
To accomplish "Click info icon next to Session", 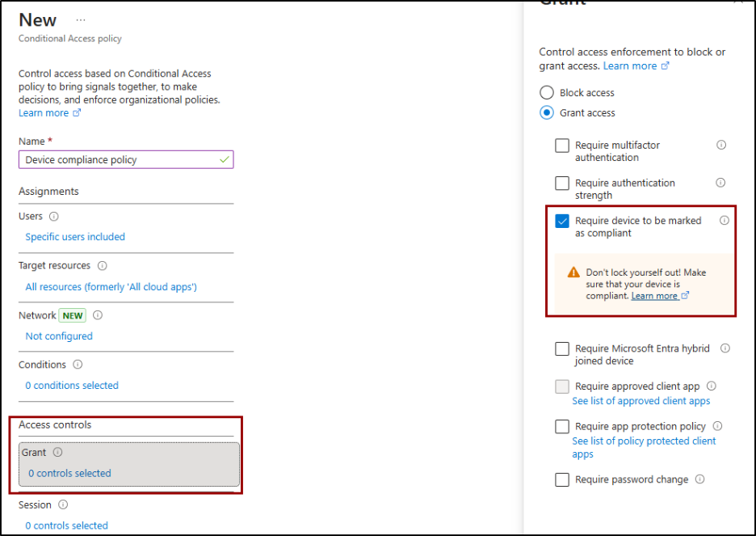I will tap(63, 505).
